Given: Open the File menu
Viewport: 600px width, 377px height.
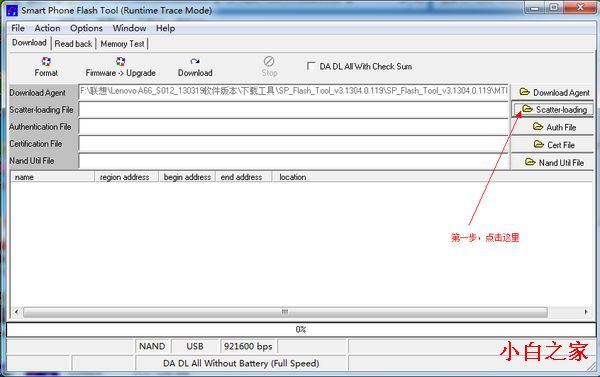Looking at the screenshot, I should [18, 28].
